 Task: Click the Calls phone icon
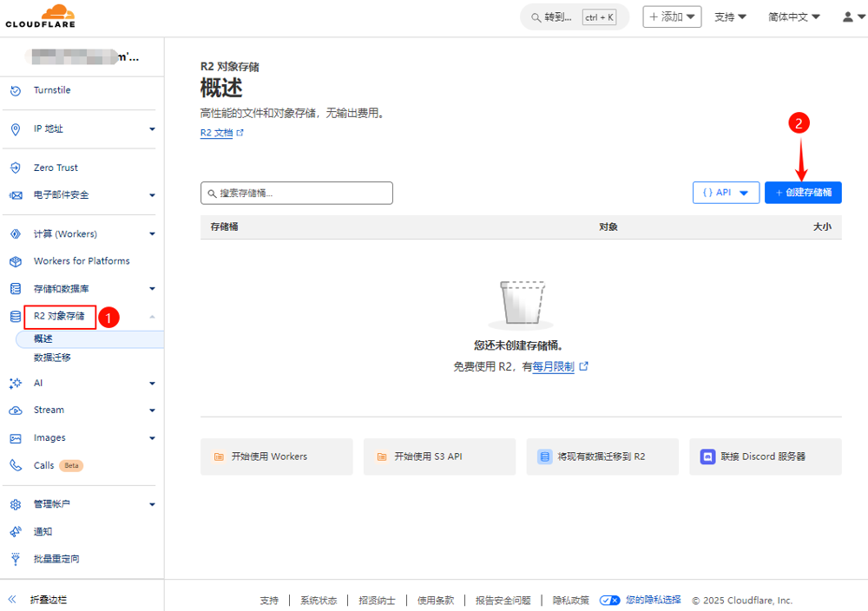click(16, 465)
